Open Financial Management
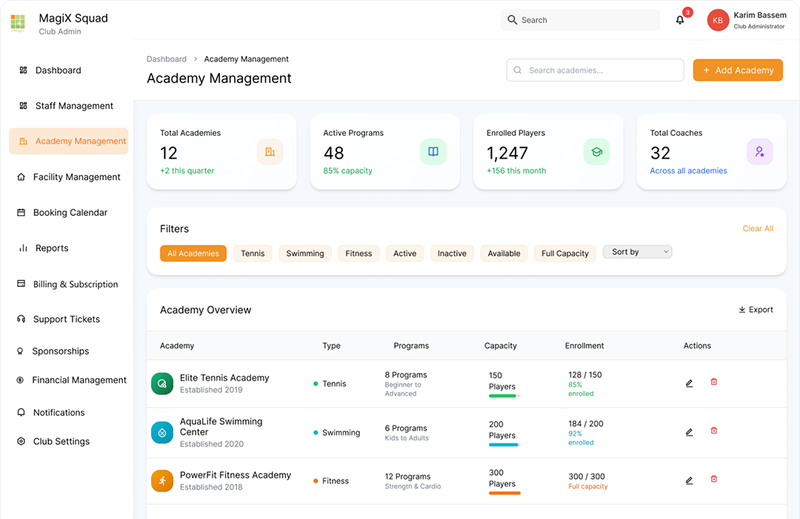Screen dimensions: 800x519 coord(71,380)
